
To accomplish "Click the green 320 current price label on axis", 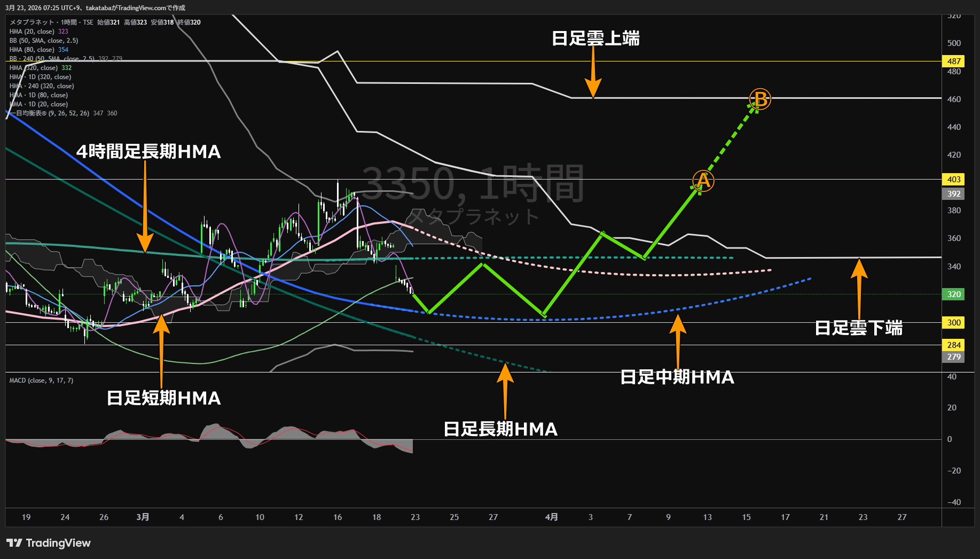I will [954, 294].
